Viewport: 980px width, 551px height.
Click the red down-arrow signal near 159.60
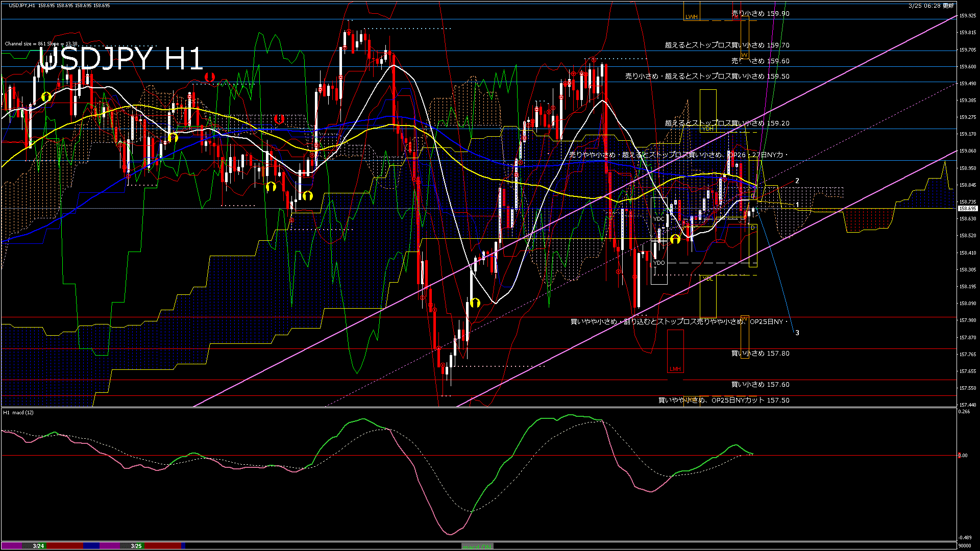coord(209,77)
